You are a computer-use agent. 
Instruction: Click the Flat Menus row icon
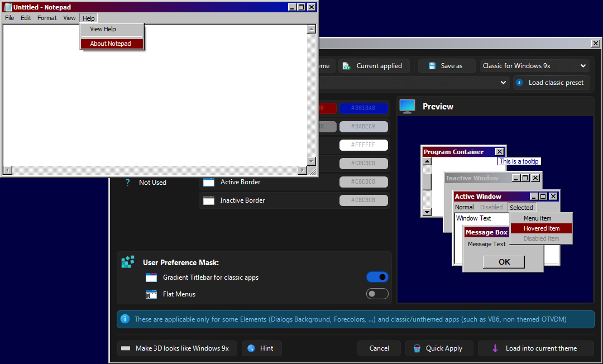pos(151,294)
